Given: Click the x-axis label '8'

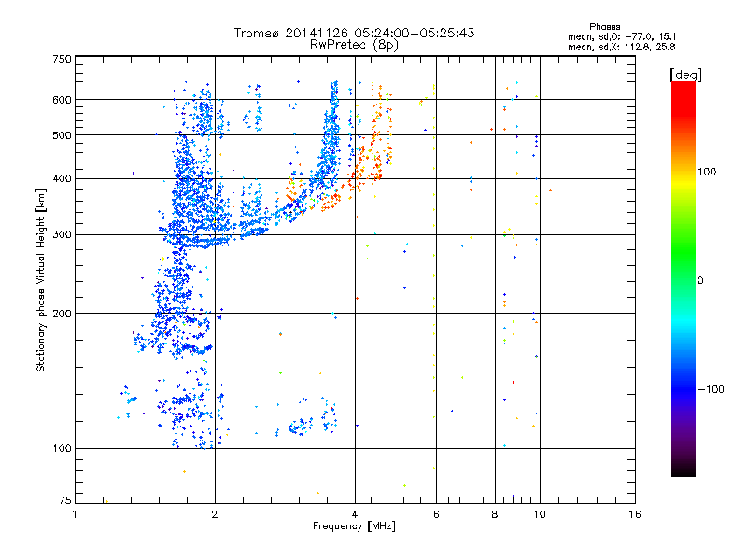Looking at the screenshot, I should pos(495,514).
